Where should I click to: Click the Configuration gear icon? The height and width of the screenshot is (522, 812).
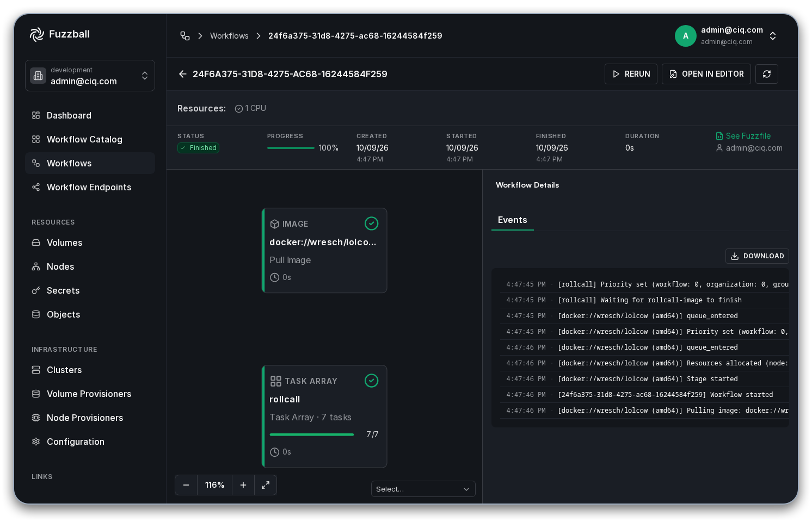coord(36,442)
